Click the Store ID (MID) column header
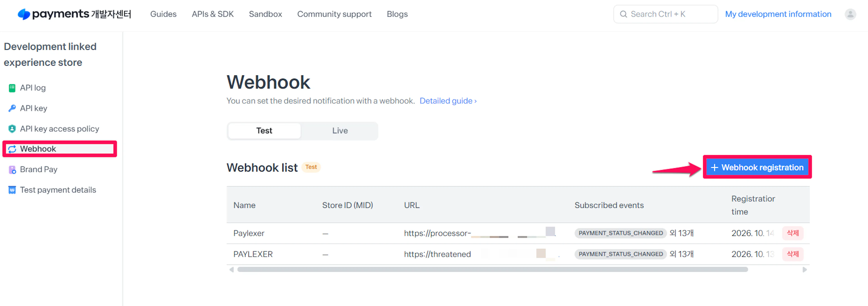 [347, 205]
